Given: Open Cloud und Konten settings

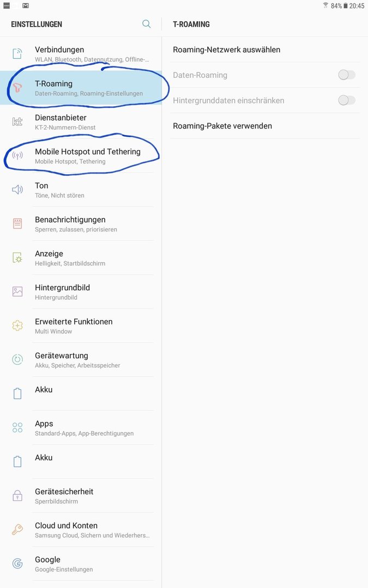Looking at the screenshot, I should pos(81,530).
